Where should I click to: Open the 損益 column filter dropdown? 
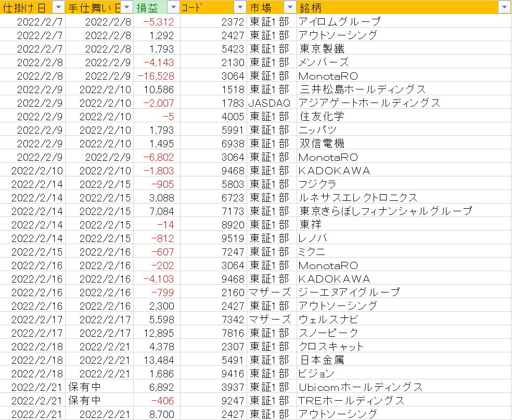point(174,7)
